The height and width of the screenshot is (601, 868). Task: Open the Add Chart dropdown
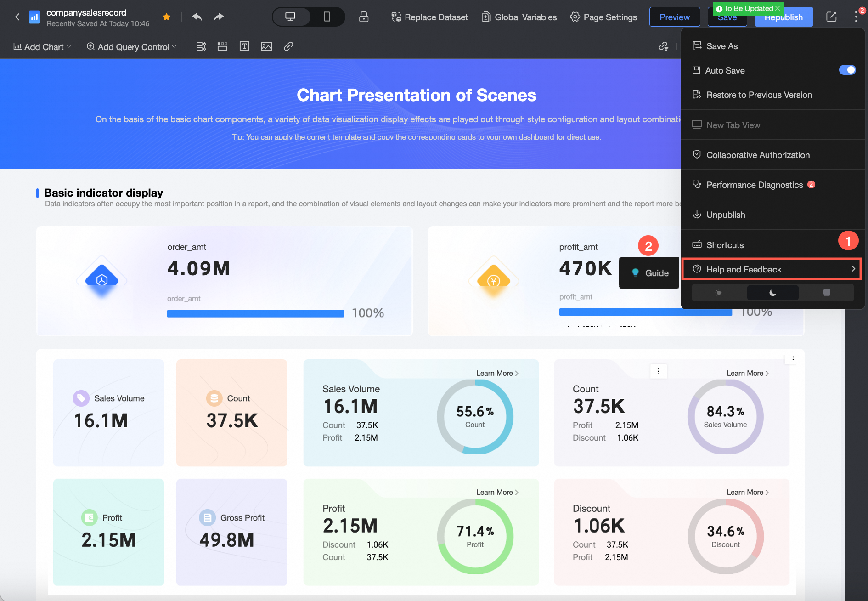(42, 47)
